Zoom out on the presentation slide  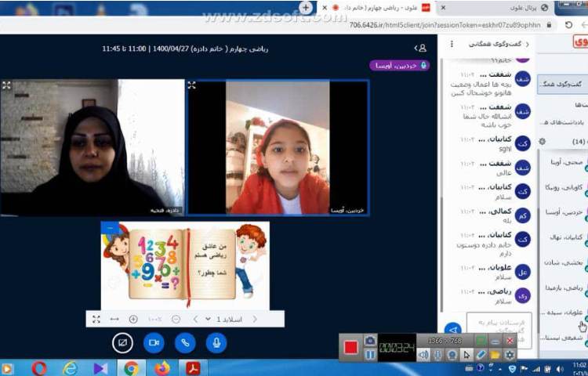point(176,319)
